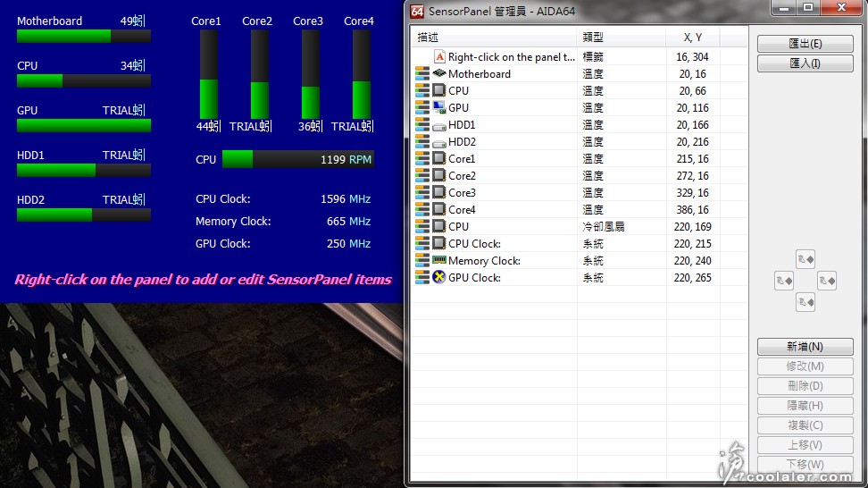Click the HDD2 TRIAL value on the panel
The height and width of the screenshot is (488, 868).
point(124,199)
